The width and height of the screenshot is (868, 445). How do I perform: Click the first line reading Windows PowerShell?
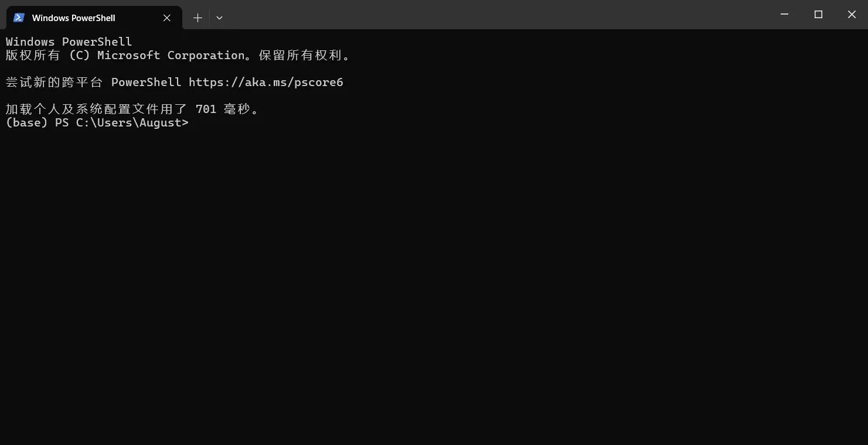(x=69, y=42)
